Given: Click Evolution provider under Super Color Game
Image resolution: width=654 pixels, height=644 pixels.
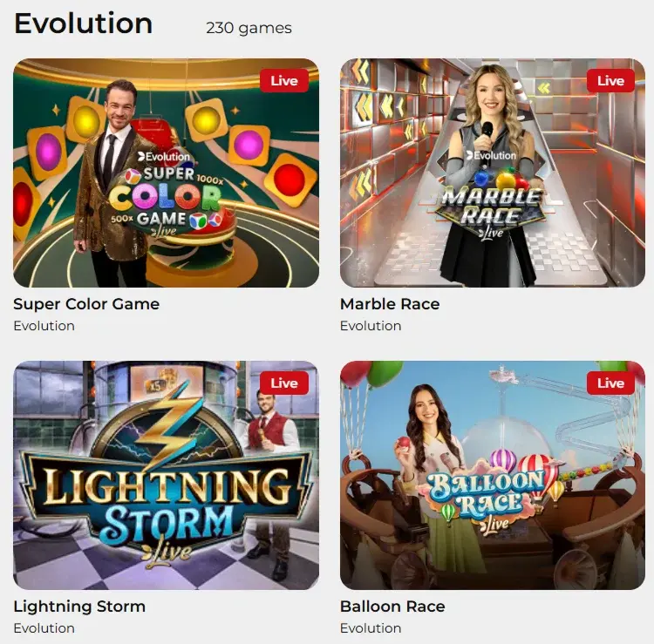Looking at the screenshot, I should click(x=44, y=326).
